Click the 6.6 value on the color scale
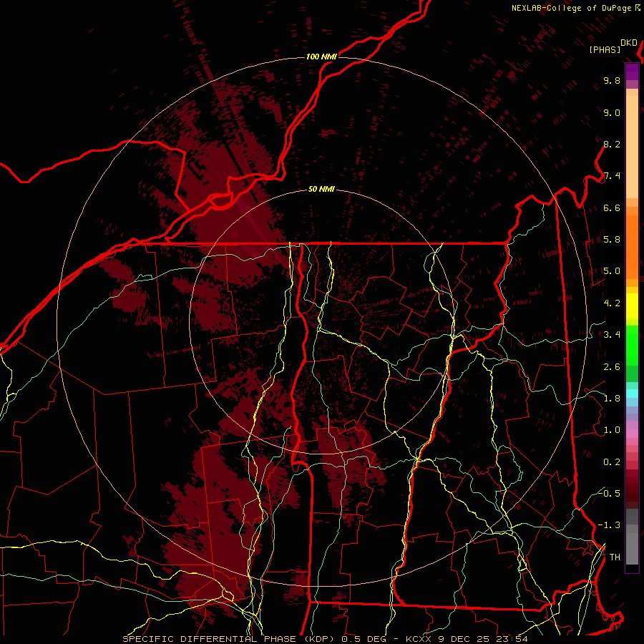 tap(612, 208)
